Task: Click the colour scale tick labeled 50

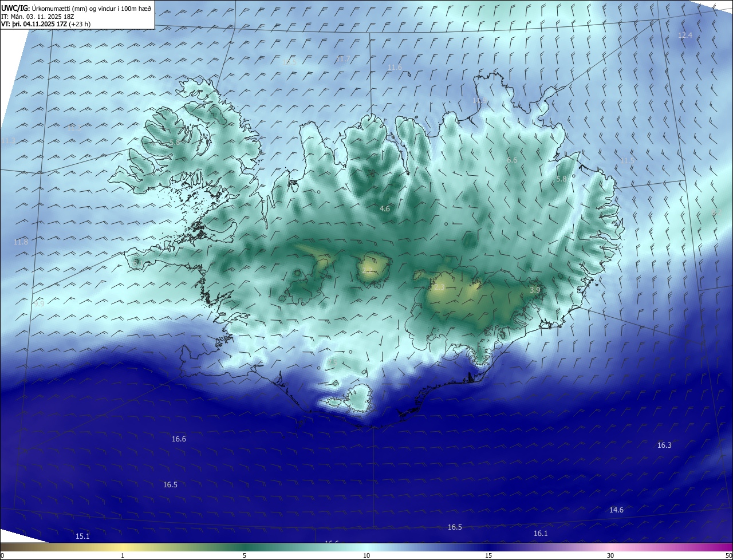Action: click(x=728, y=556)
